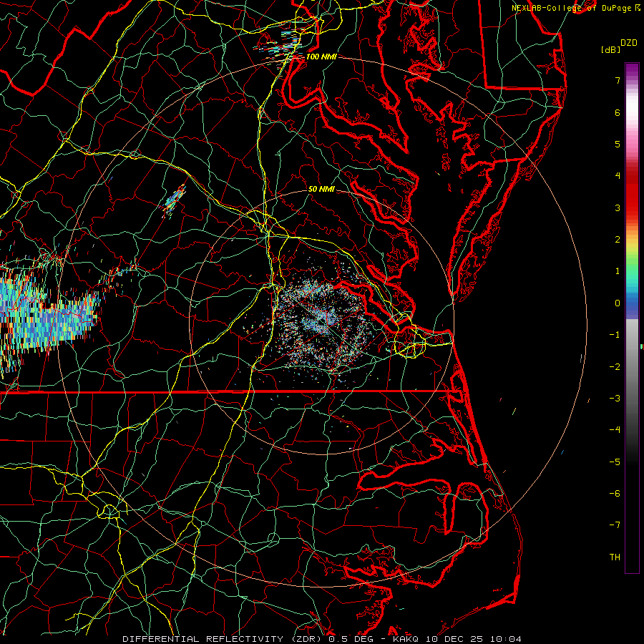Click the -7 value on color scale

615,525
